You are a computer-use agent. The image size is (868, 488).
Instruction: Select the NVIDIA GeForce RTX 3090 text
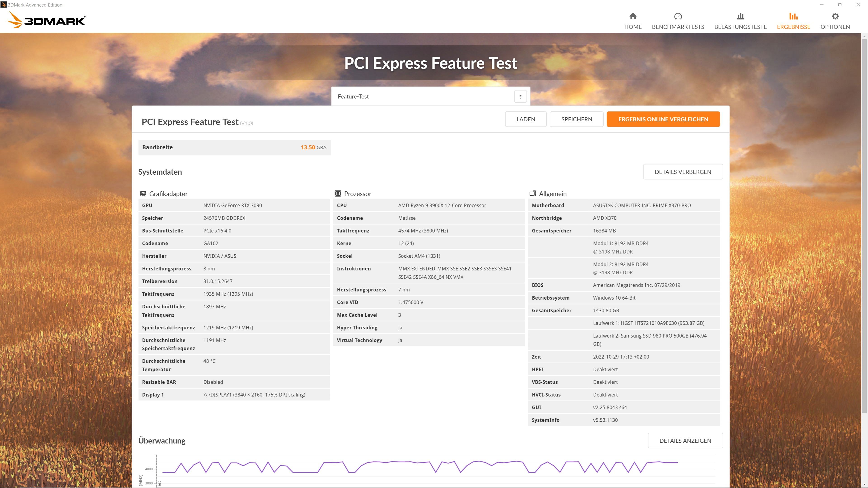coord(233,205)
